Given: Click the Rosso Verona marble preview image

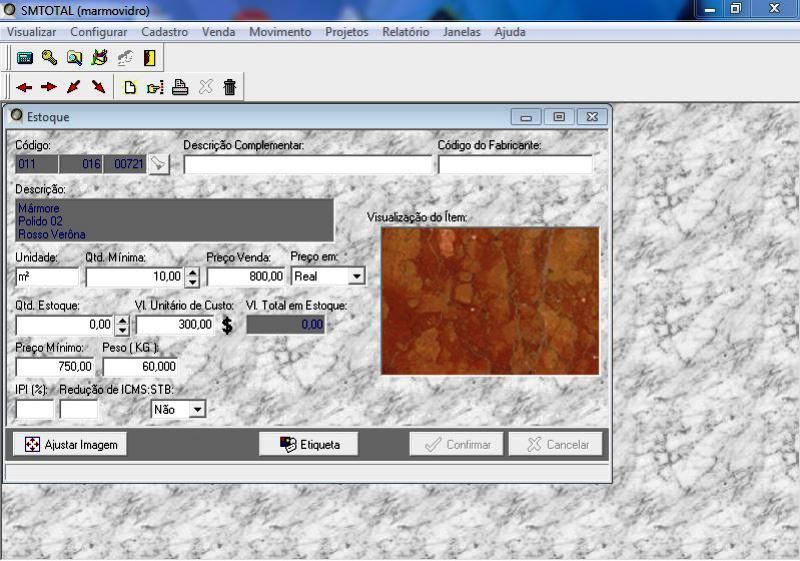Looking at the screenshot, I should pos(490,301).
